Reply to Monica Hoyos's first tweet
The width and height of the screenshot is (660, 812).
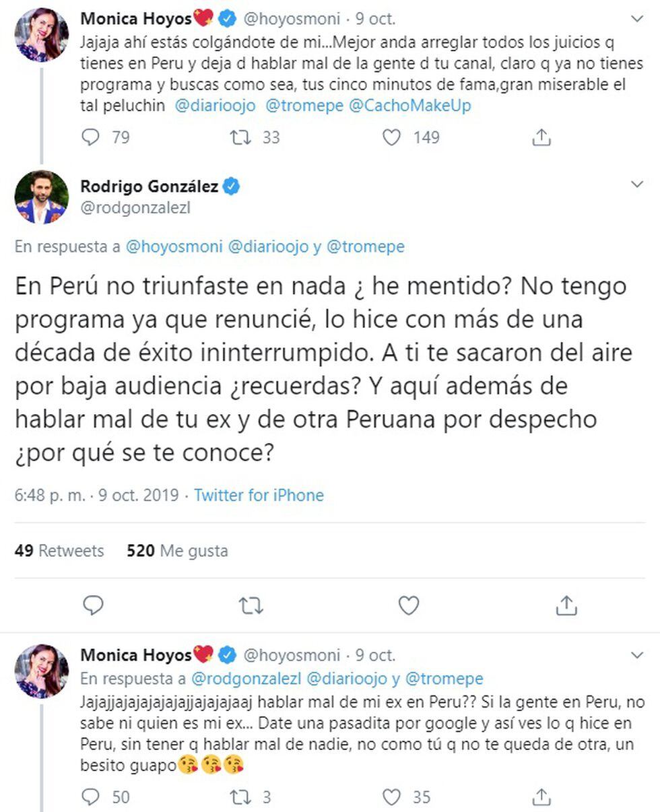91,137
